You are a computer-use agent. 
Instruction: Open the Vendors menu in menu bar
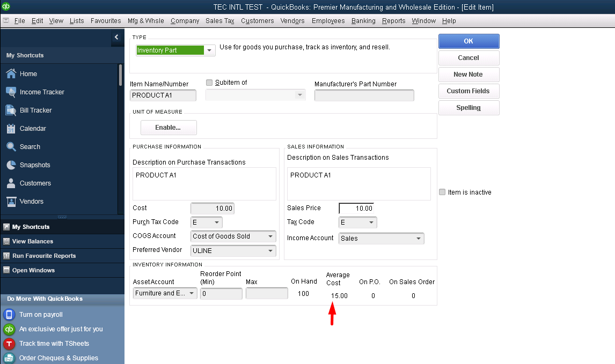click(x=292, y=21)
